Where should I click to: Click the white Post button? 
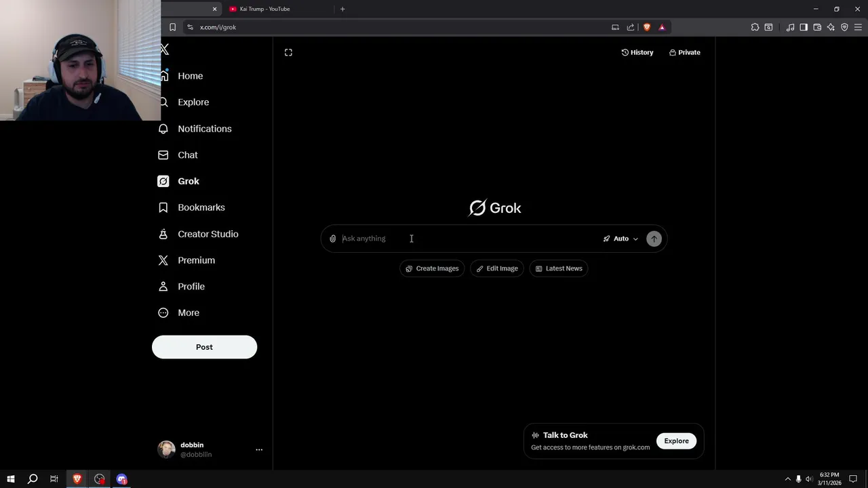click(x=204, y=347)
